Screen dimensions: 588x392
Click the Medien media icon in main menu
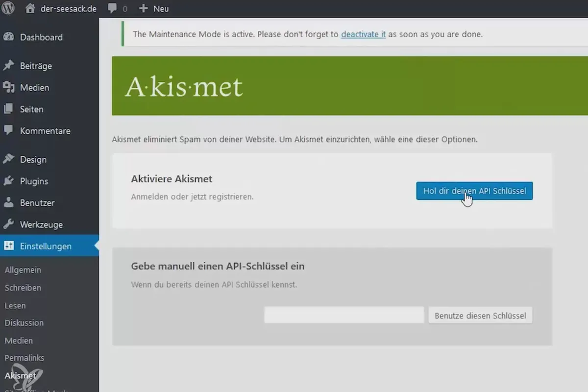click(8, 87)
